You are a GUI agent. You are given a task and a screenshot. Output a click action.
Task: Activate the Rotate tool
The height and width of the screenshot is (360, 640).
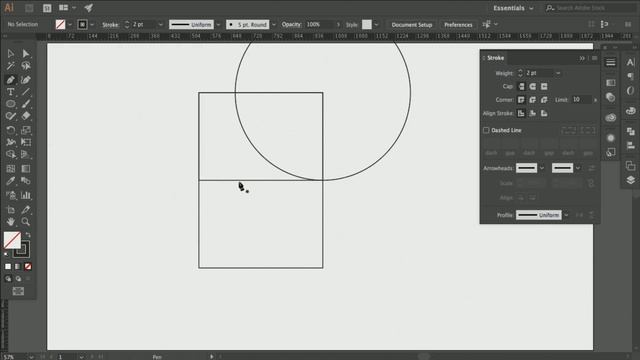click(x=11, y=130)
